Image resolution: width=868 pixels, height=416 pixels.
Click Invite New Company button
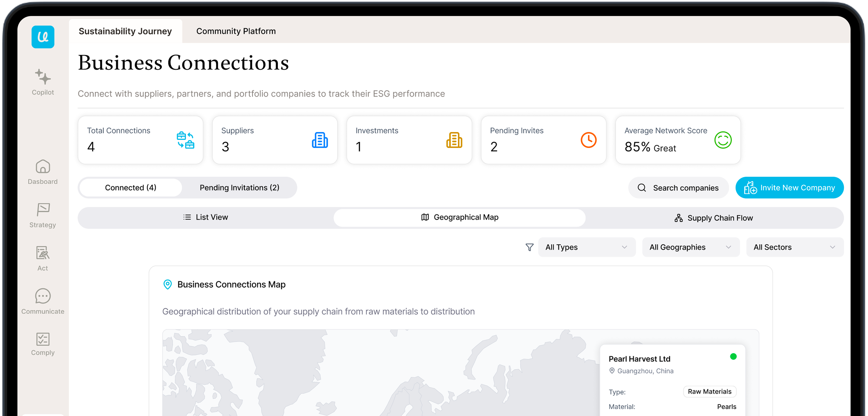(x=789, y=187)
